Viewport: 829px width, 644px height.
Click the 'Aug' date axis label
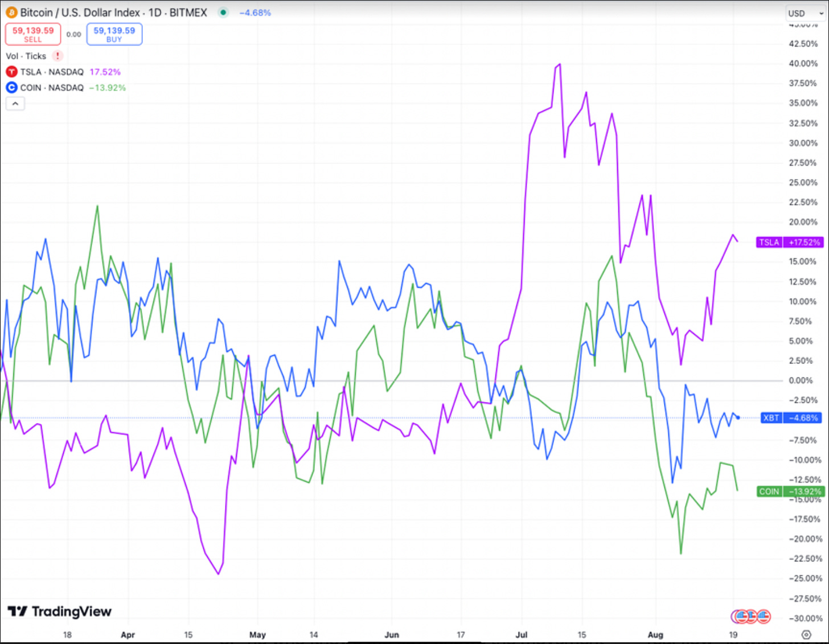[655, 634]
